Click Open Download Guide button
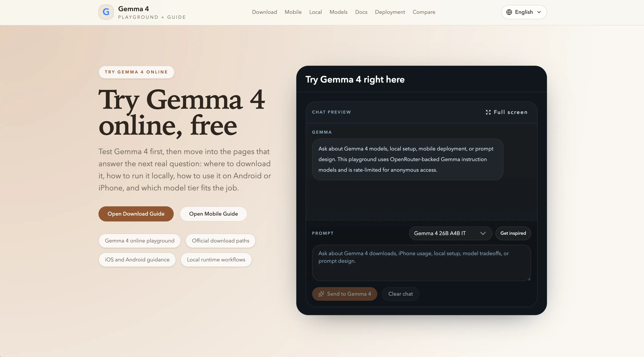Screen dimensions: 644x357 coord(136,214)
